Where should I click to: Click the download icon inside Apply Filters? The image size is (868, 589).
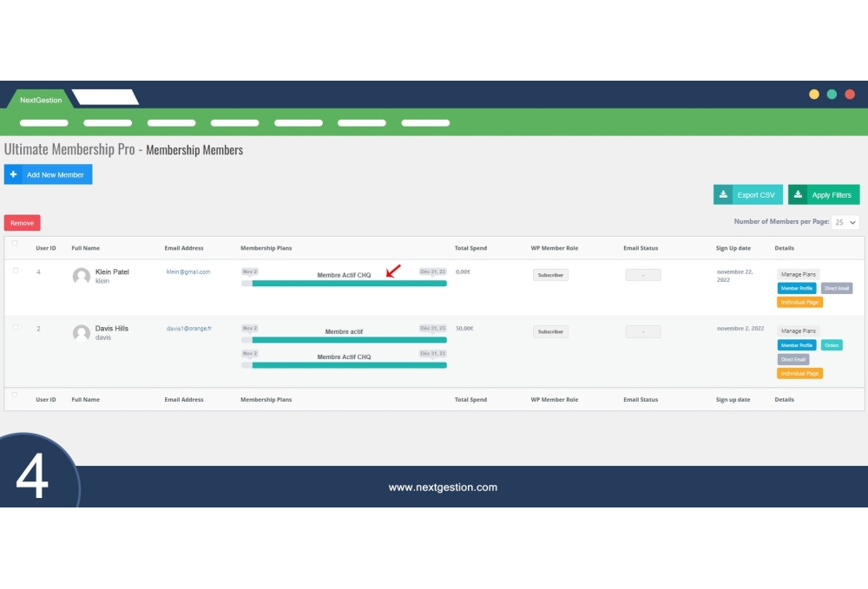click(798, 194)
